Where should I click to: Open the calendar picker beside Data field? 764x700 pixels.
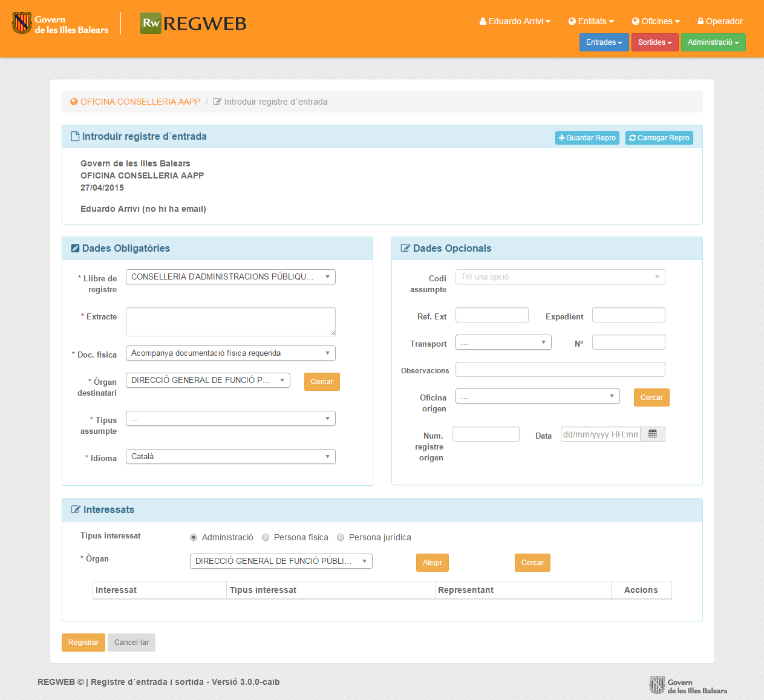(653, 434)
